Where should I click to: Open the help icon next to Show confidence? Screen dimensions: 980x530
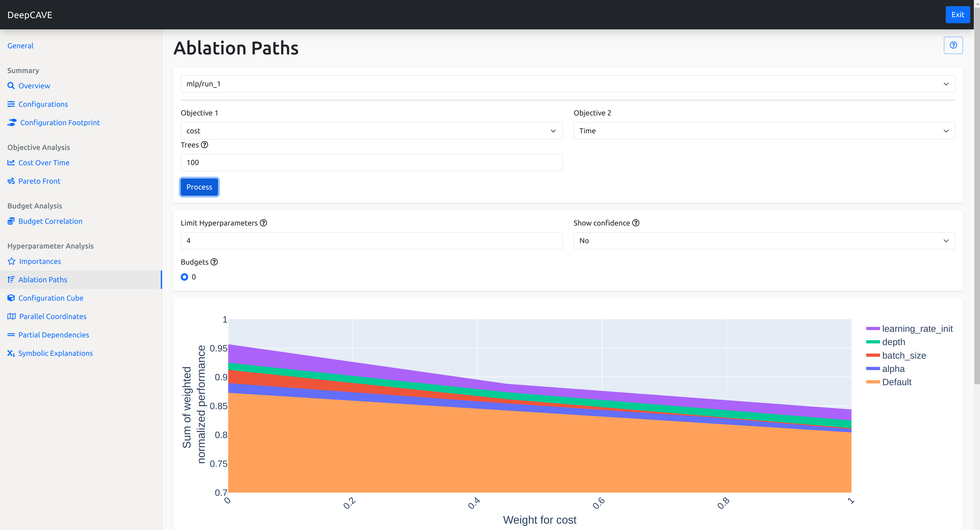[x=636, y=223]
